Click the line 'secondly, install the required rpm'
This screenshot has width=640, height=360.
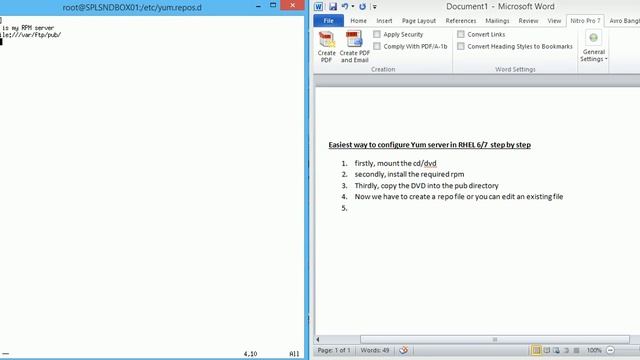(409, 174)
